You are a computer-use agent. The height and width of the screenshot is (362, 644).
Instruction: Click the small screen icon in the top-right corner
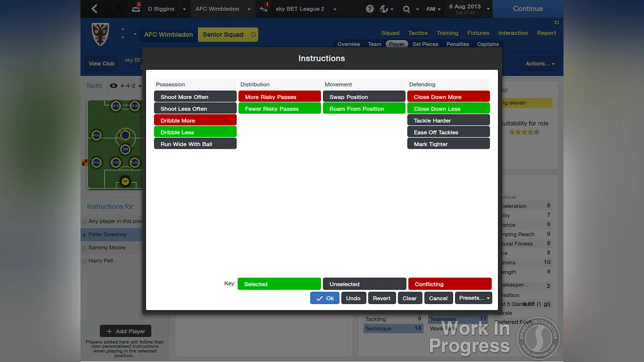coord(557,23)
